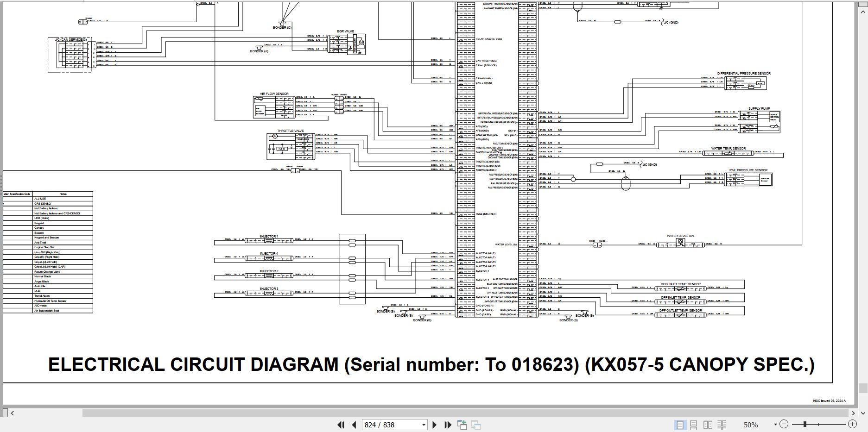The height and width of the screenshot is (432, 868).
Task: Click the vertical scrollbar thumb
Action: tap(862, 388)
